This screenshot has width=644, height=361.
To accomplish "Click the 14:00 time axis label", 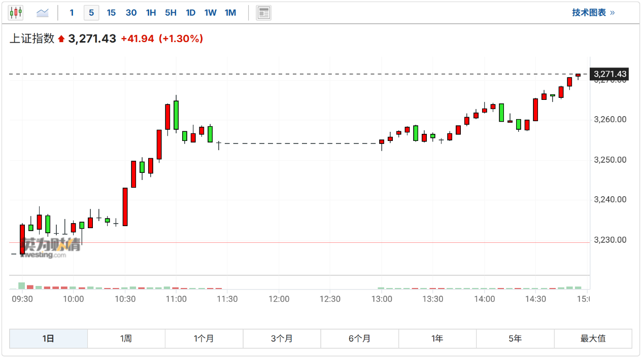I will [485, 299].
